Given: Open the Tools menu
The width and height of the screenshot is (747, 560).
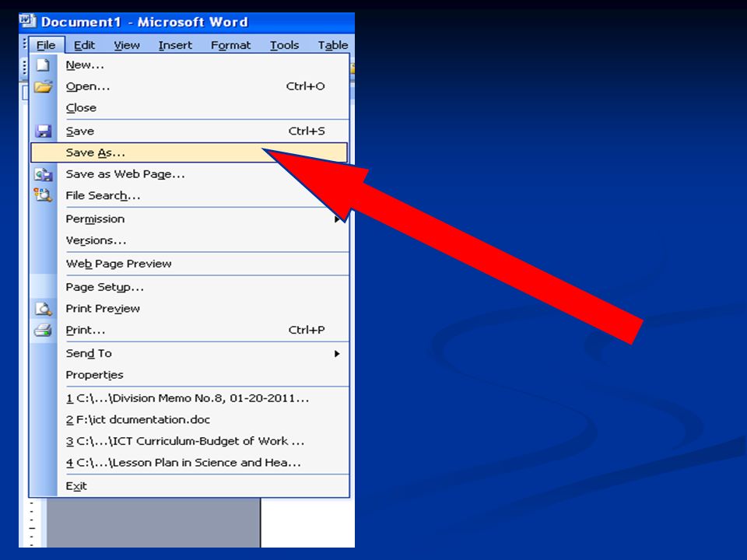Looking at the screenshot, I should tap(285, 45).
